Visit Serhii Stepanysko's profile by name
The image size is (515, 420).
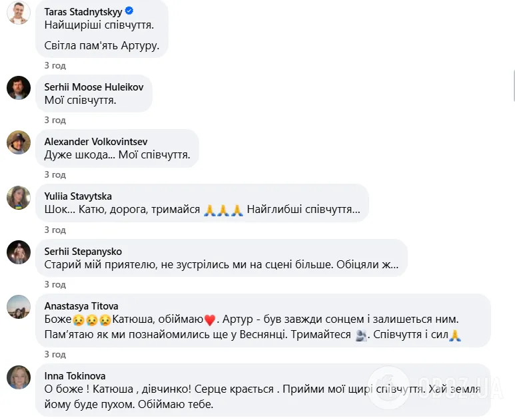(x=83, y=251)
